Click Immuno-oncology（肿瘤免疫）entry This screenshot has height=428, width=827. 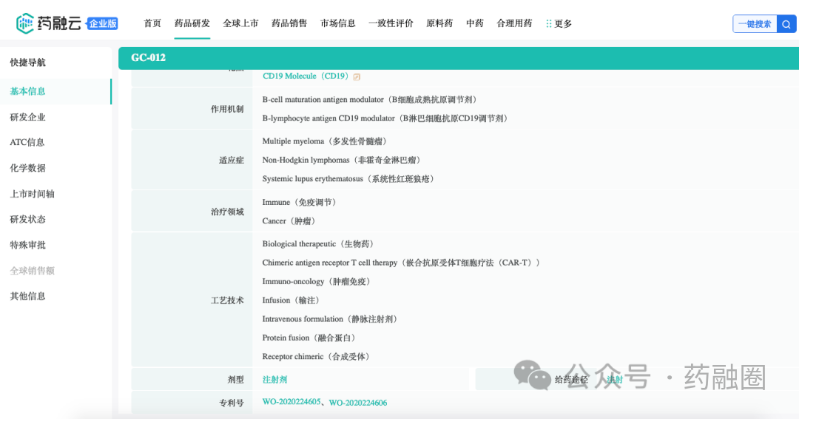click(318, 282)
